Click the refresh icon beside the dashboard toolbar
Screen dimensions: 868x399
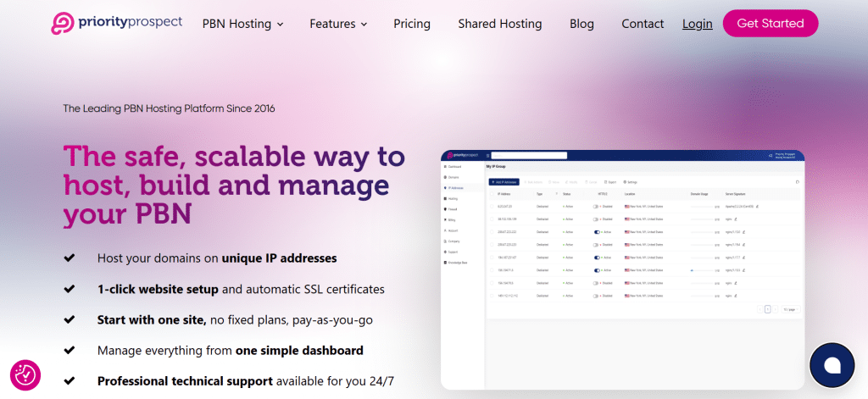click(797, 182)
